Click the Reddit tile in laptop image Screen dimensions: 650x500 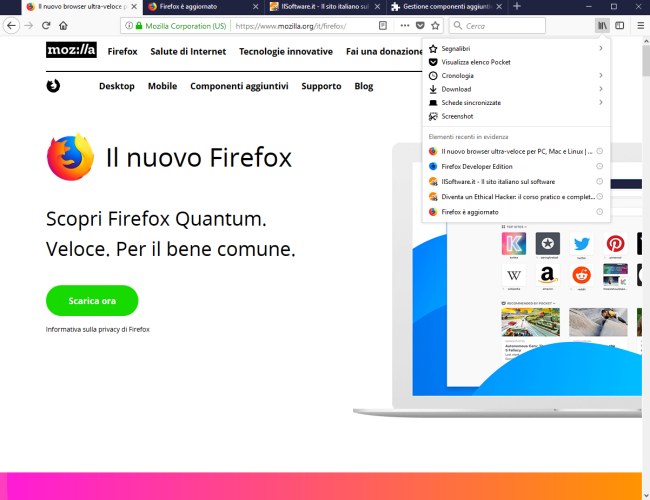click(x=582, y=275)
